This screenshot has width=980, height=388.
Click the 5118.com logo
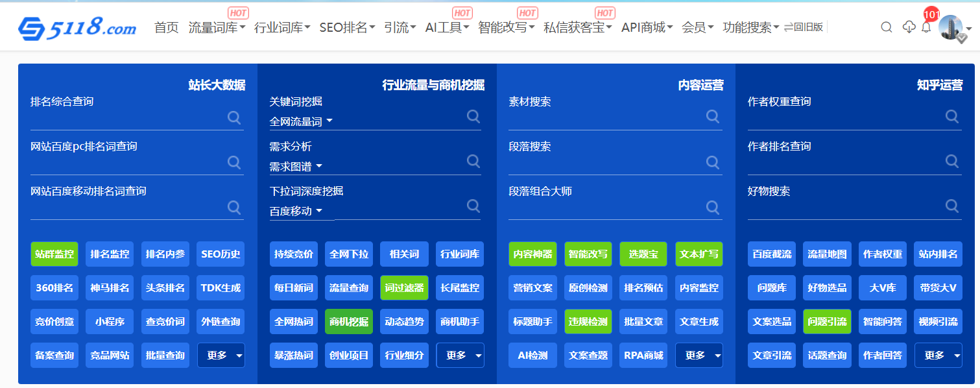click(77, 27)
